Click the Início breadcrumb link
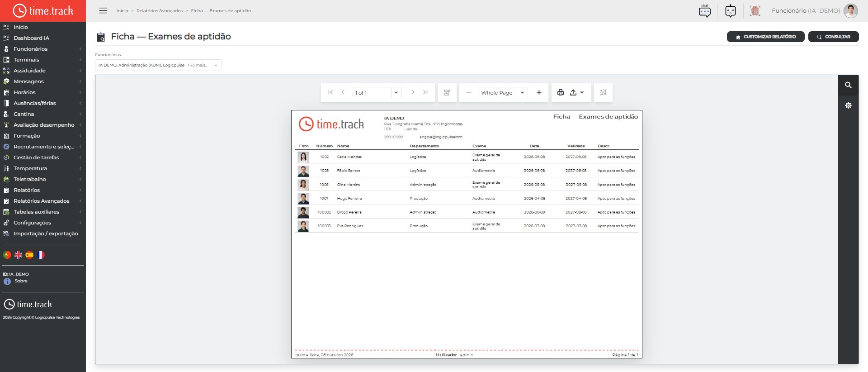The width and height of the screenshot is (868, 372). (122, 11)
